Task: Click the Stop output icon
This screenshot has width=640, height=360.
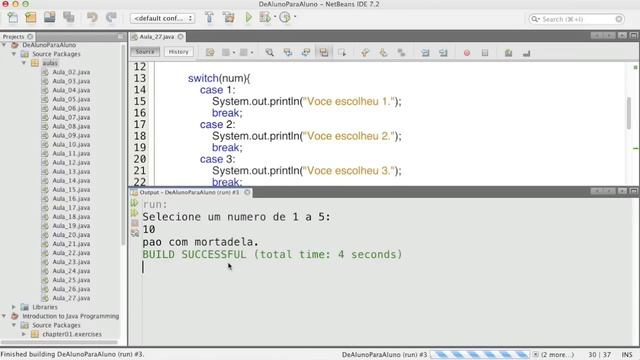Action: pos(135,223)
